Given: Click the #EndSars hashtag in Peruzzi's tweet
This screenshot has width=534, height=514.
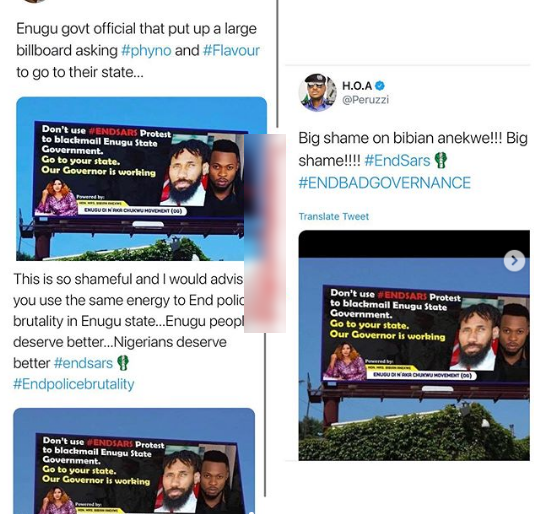Looking at the screenshot, I should pyautogui.click(x=397, y=160).
